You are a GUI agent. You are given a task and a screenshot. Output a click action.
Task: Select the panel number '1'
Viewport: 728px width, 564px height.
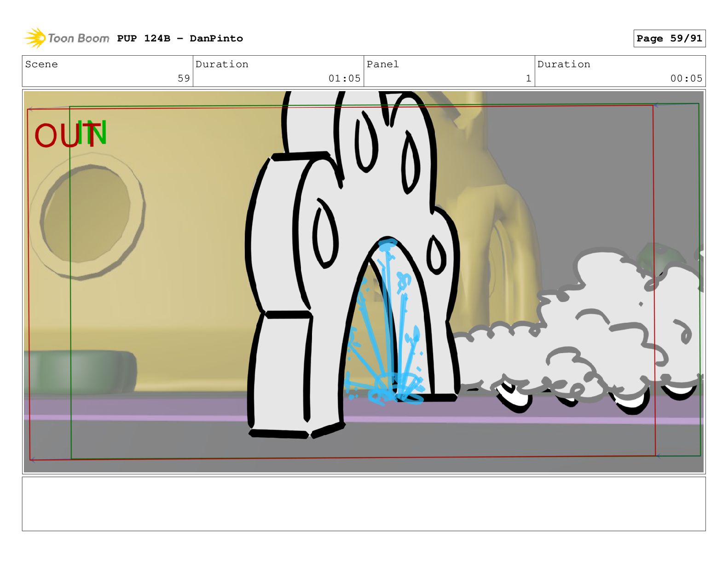pos(528,78)
